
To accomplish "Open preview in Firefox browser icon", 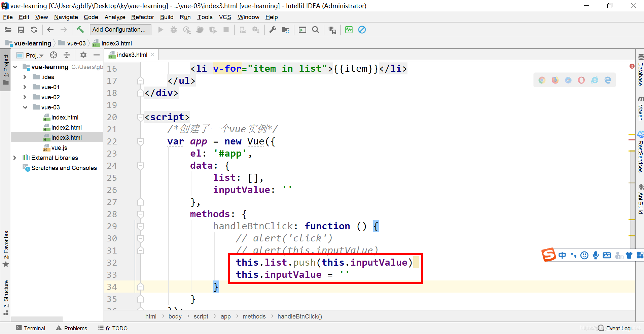I will click(555, 80).
